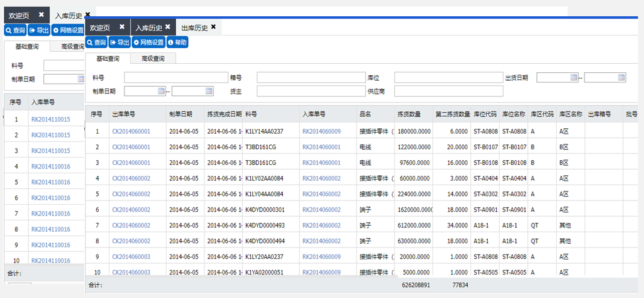Open the 帮助 help button
The height and width of the screenshot is (298, 644).
(x=177, y=42)
